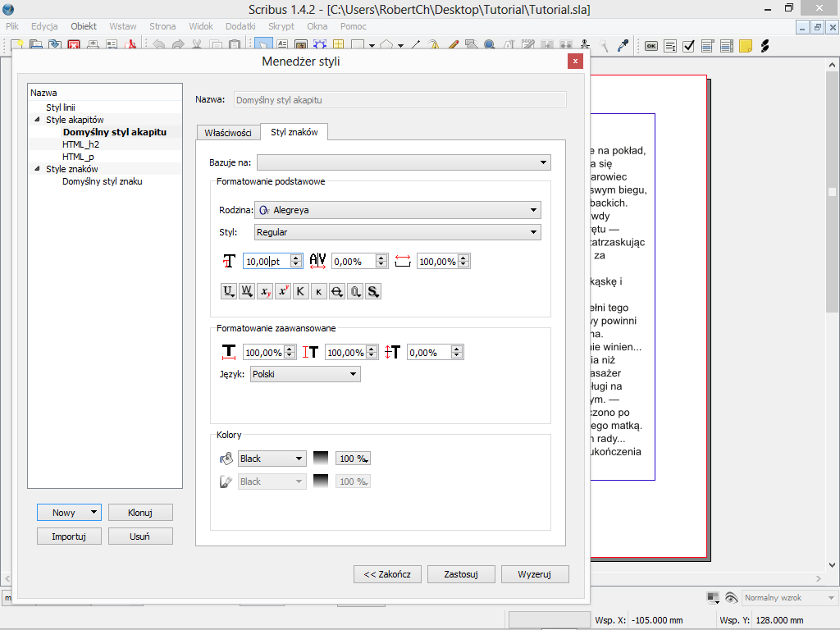Toggle the Underline text effect button
Screen dimensions: 840x630
[229, 291]
